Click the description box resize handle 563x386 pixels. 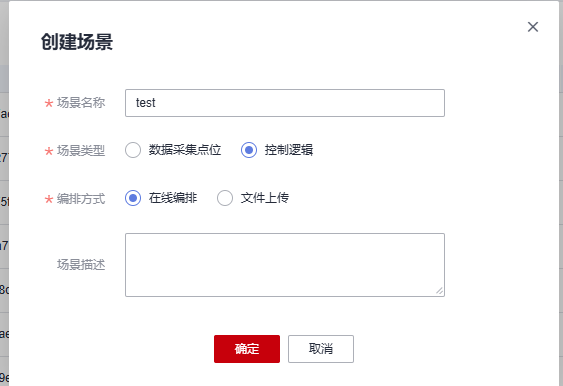(439, 291)
